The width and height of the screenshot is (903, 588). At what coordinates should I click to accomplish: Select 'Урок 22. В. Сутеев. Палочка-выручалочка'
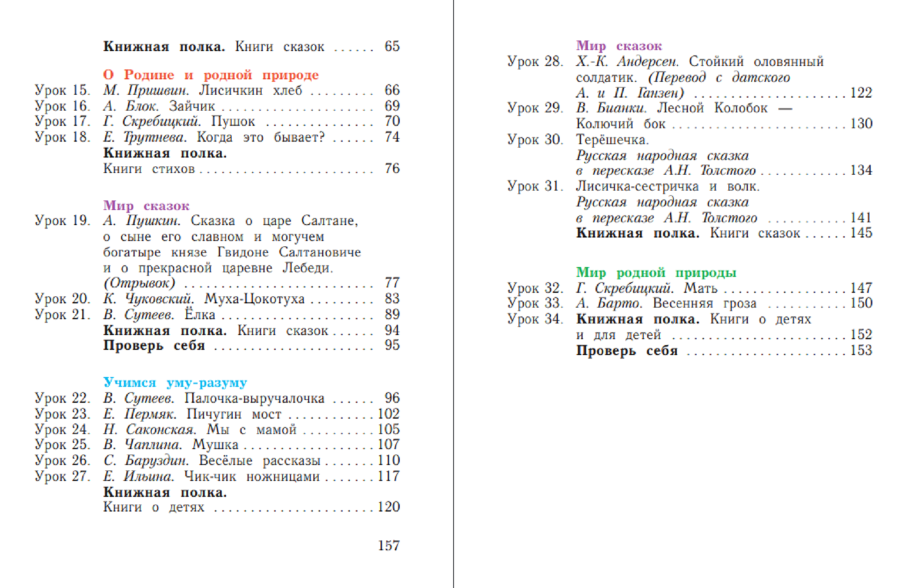[217, 399]
